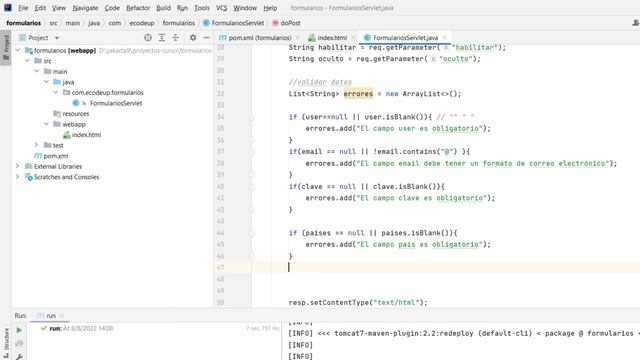Open the Refactor menu
Screen dimensions: 640x360
(x=138, y=8)
